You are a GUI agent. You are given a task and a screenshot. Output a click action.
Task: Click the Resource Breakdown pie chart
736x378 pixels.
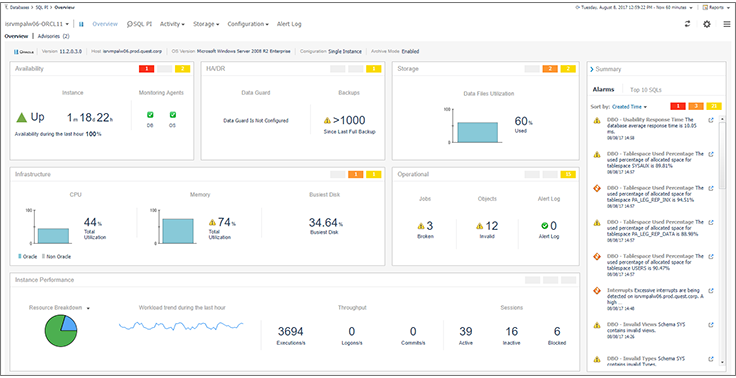click(61, 331)
